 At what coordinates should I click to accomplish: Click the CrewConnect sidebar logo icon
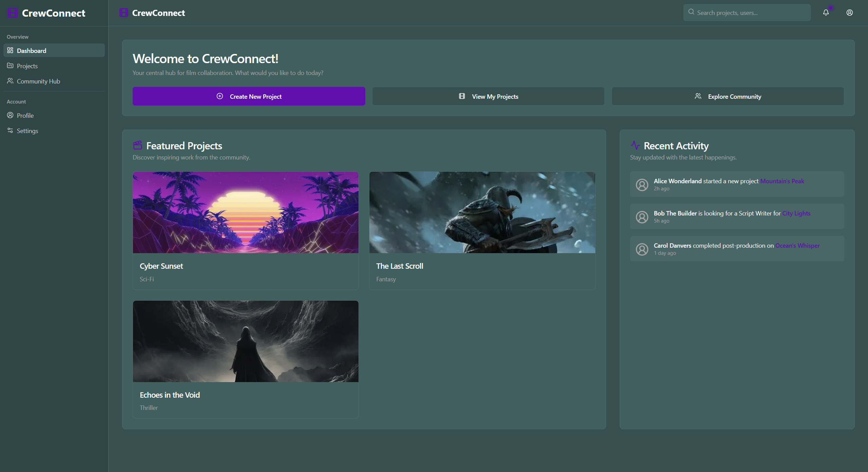pos(13,13)
